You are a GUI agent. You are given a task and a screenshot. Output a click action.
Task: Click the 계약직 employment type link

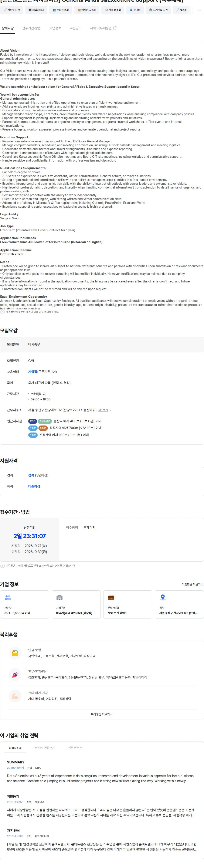33,372
